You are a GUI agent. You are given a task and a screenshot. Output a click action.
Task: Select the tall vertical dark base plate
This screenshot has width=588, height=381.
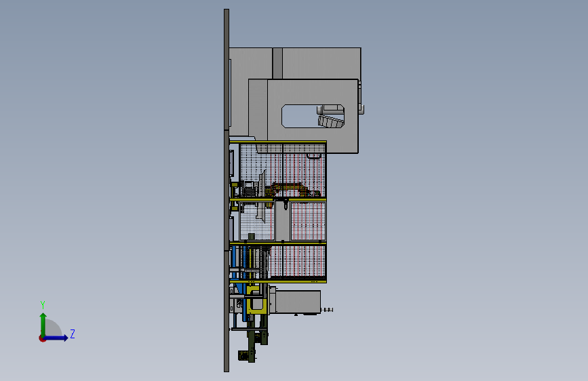click(227, 190)
